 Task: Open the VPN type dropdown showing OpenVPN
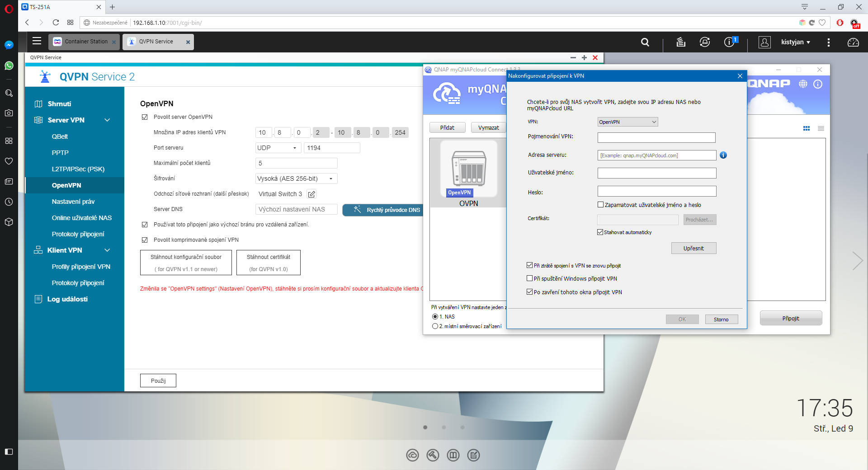coord(627,122)
